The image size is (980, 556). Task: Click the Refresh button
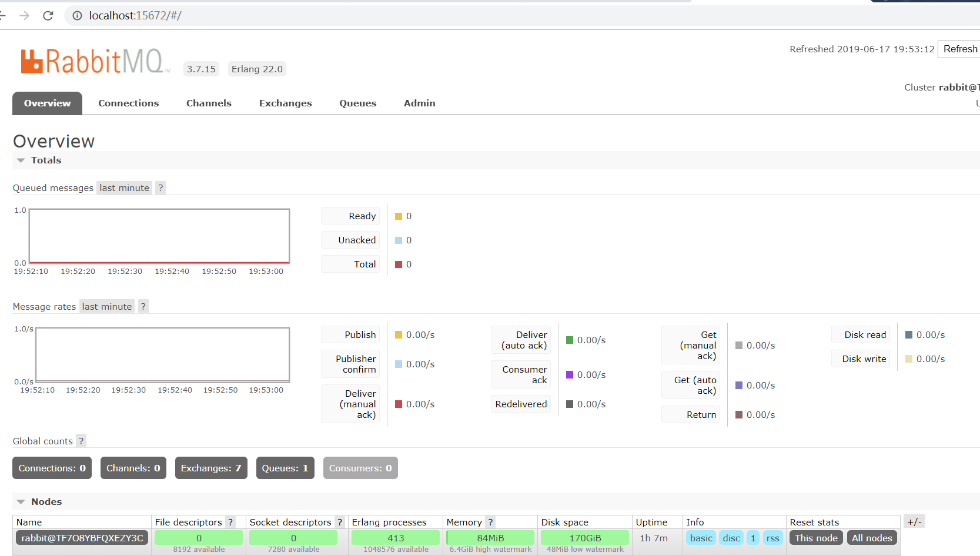[x=960, y=49]
